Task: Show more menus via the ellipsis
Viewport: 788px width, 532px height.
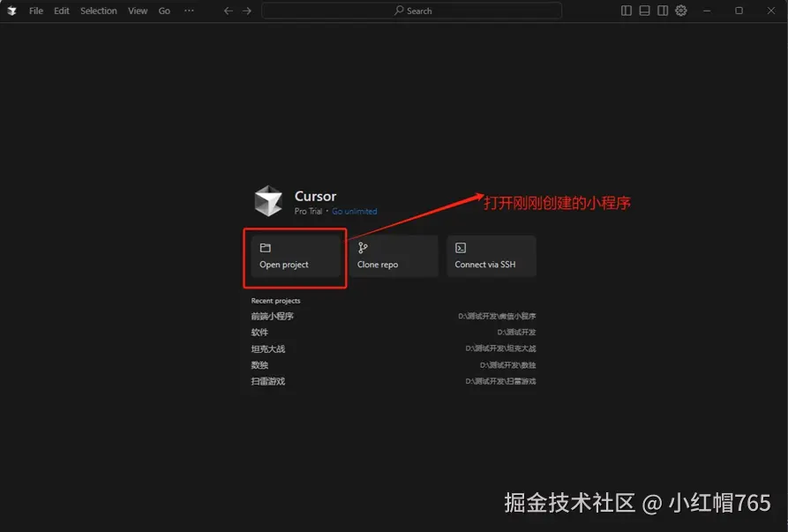Action: point(189,11)
